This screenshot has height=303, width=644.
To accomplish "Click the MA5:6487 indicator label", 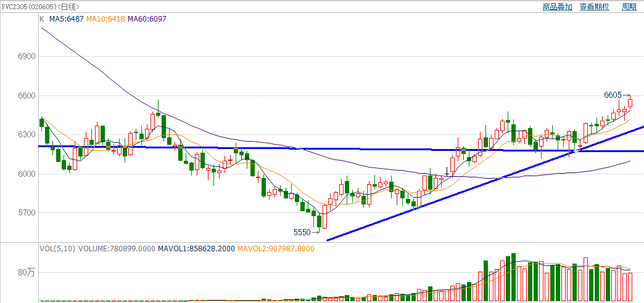I will point(67,19).
